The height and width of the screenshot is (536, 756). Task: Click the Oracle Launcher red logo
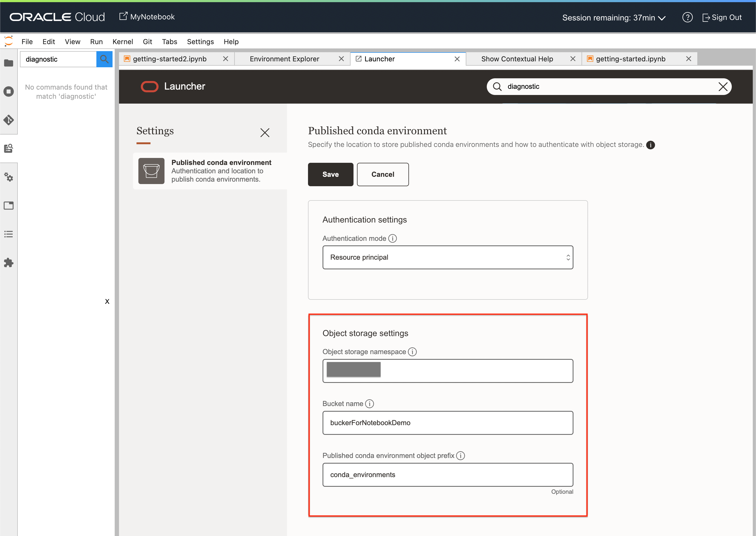point(150,86)
